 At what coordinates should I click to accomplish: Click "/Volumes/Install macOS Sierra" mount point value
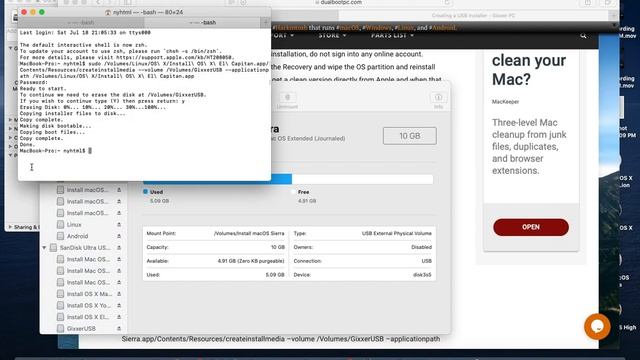249,233
